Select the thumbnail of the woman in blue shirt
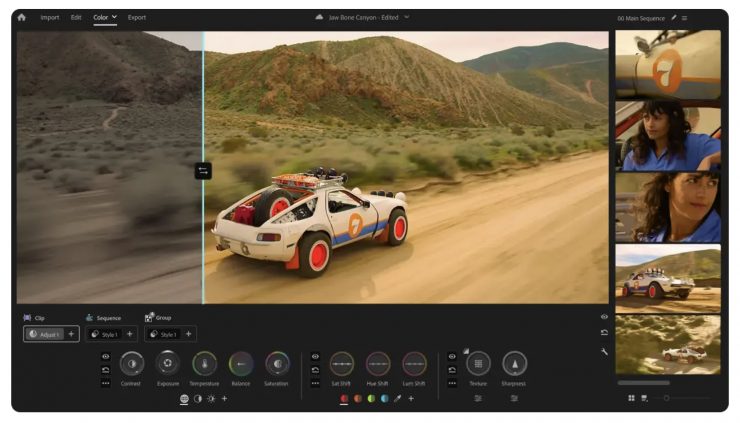Screen dimensions: 740x423 pyautogui.click(x=667, y=134)
